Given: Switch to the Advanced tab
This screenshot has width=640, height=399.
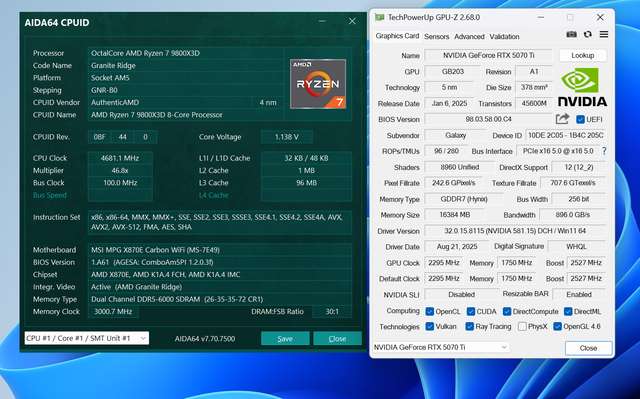Looking at the screenshot, I should point(469,37).
